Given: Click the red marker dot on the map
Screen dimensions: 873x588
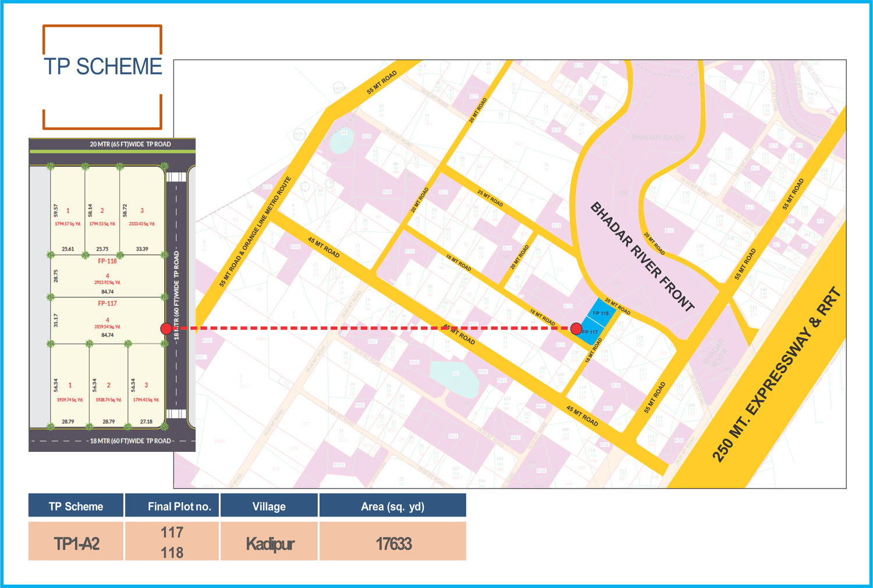Looking at the screenshot, I should point(576,329).
